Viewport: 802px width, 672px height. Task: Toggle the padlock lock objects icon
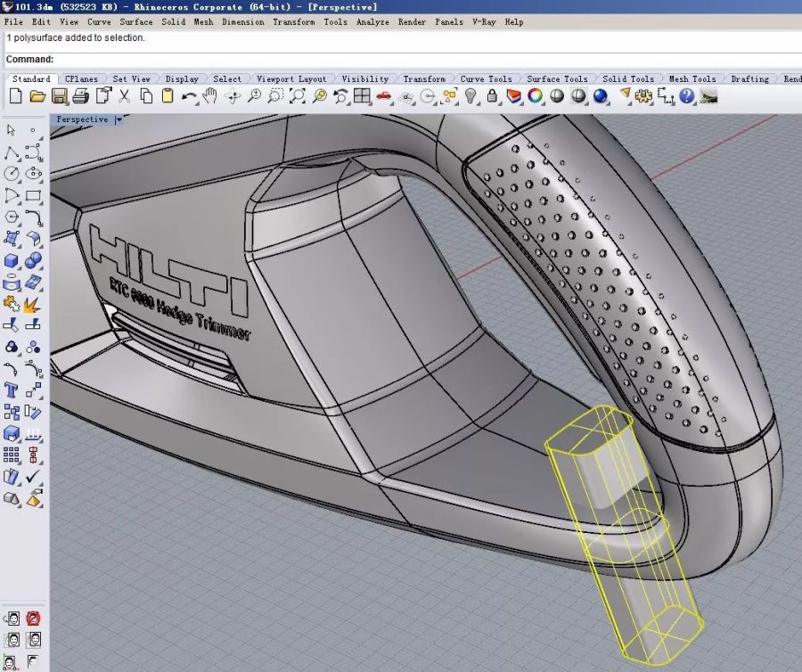point(491,96)
